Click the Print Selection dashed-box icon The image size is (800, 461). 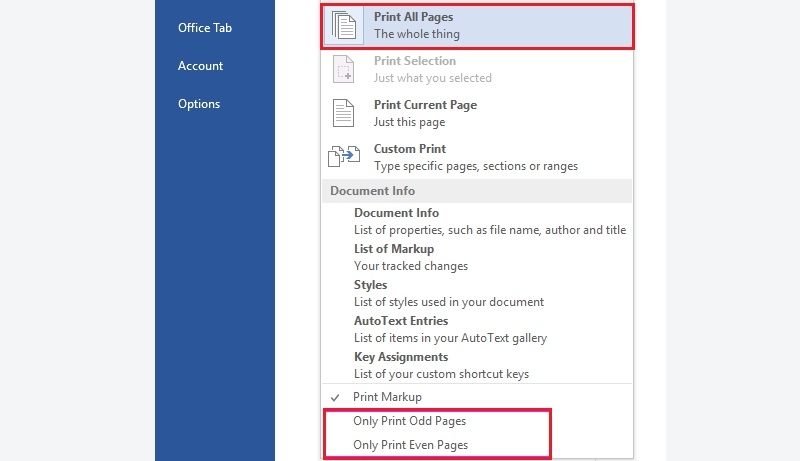(343, 69)
